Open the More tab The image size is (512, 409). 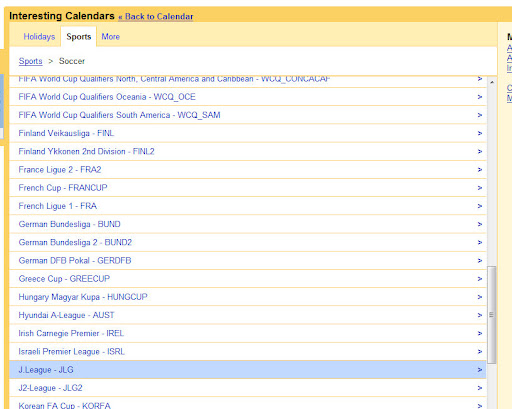coord(111,37)
